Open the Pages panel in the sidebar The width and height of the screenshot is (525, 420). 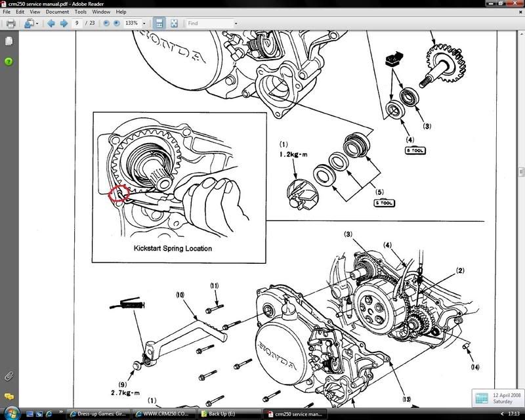point(9,41)
